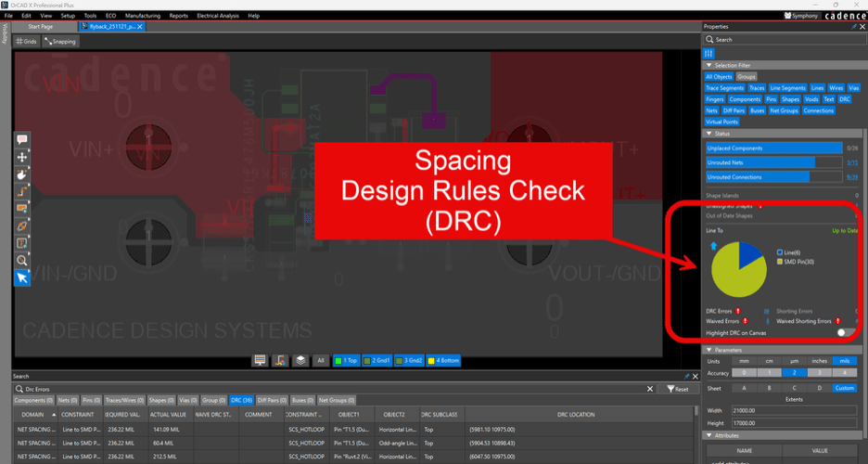The height and width of the screenshot is (464, 868).
Task: Select the Add Shape tool
Action: (22, 209)
